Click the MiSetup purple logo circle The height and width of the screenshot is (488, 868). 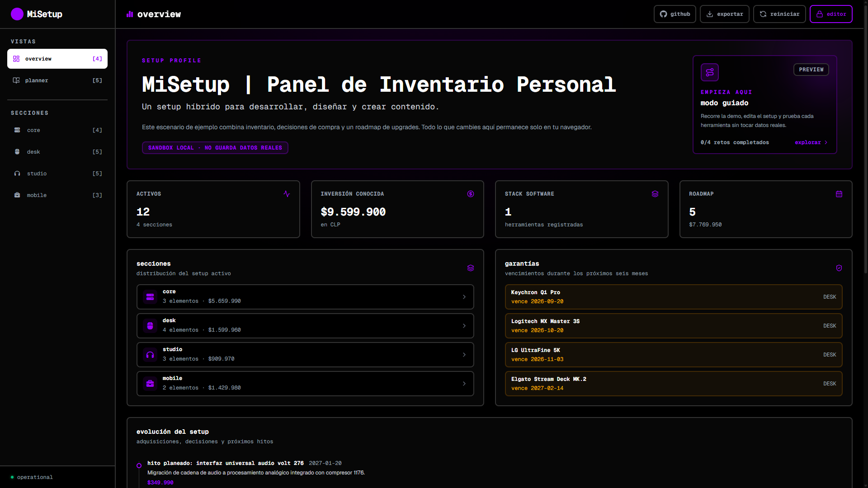pos(17,14)
